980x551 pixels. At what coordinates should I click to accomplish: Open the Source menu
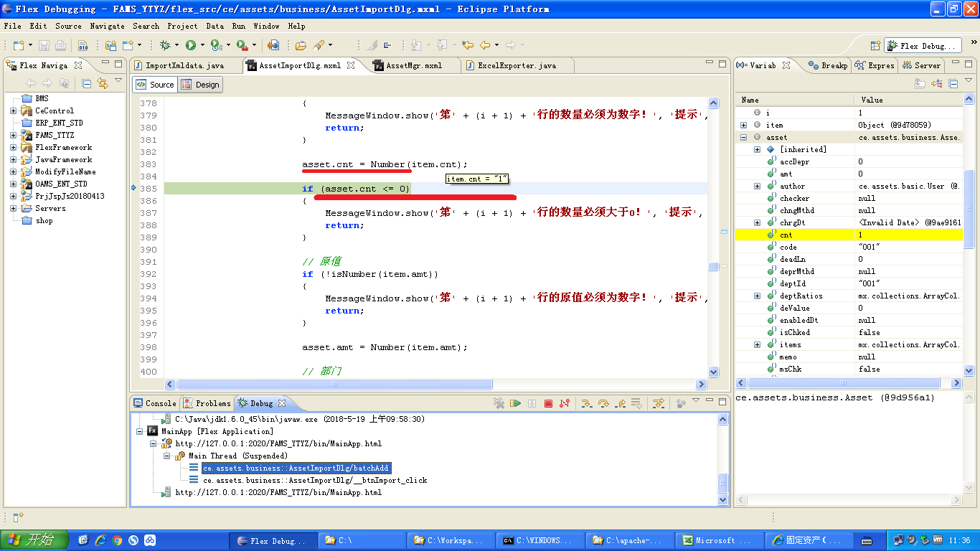68,26
